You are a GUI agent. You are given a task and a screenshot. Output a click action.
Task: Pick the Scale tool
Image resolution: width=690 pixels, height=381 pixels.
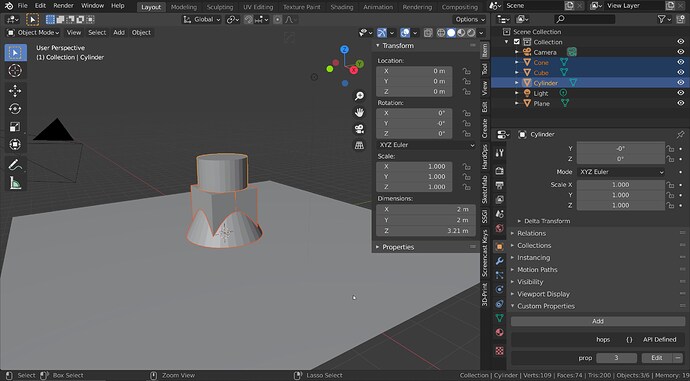[x=15, y=127]
